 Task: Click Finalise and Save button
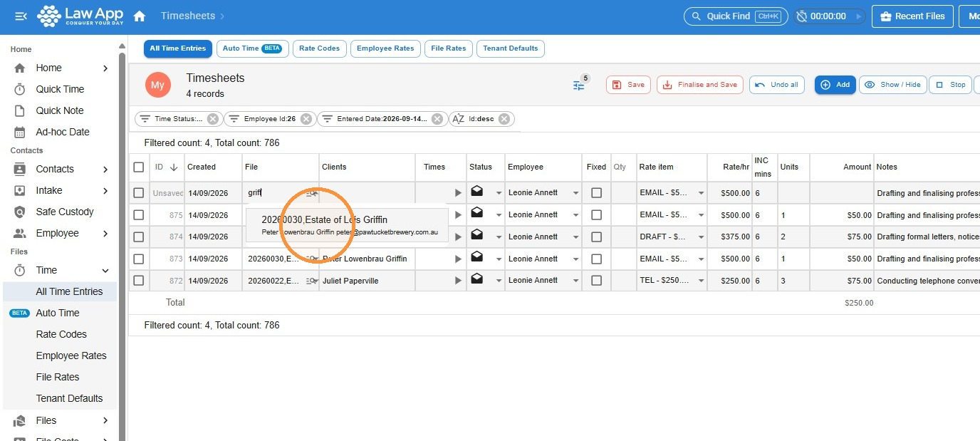(700, 85)
